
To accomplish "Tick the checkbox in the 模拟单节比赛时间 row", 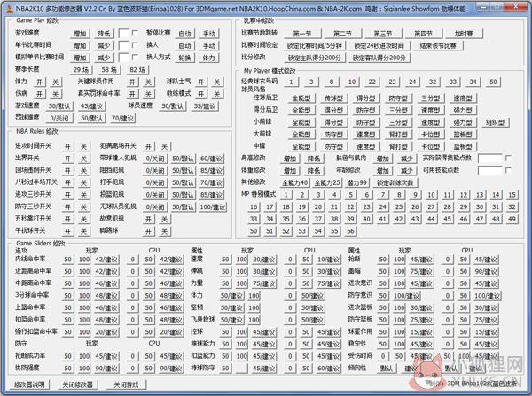I will [x=135, y=58].
